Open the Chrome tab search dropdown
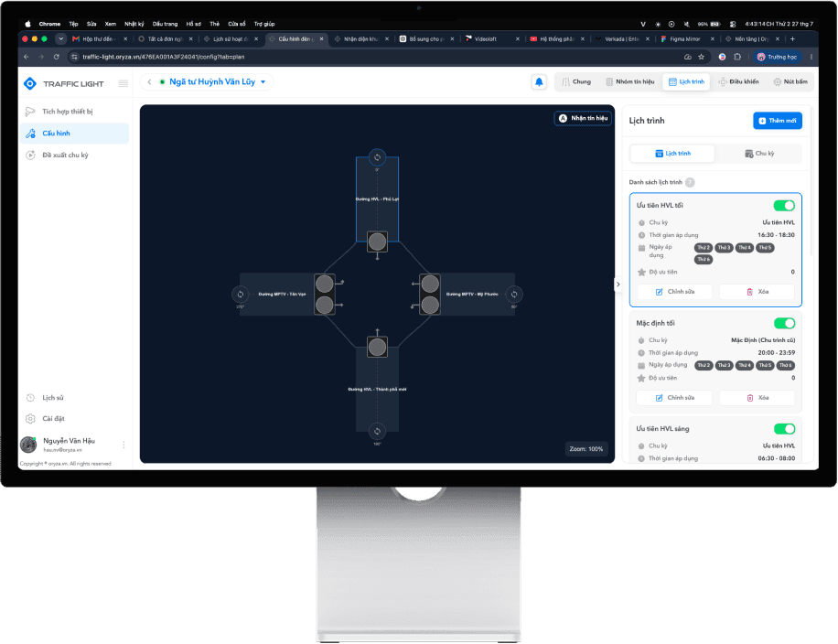The height and width of the screenshot is (644, 838). [x=61, y=39]
